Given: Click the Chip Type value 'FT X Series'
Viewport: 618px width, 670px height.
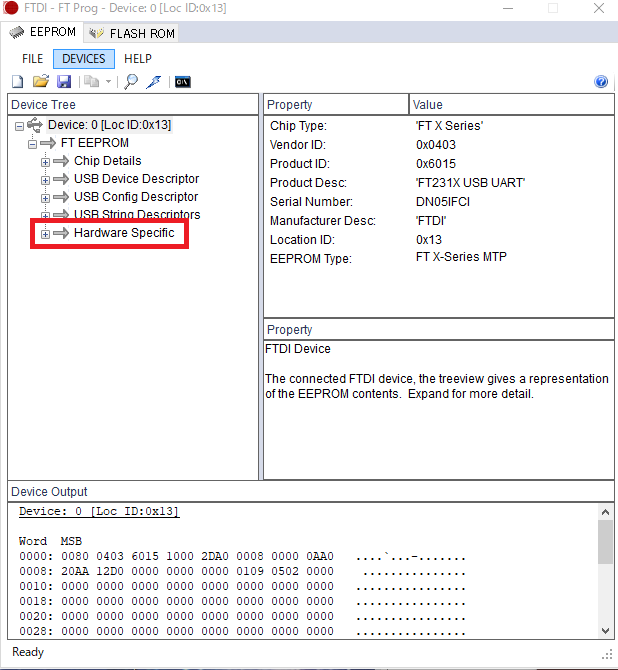Looking at the screenshot, I should (449, 126).
